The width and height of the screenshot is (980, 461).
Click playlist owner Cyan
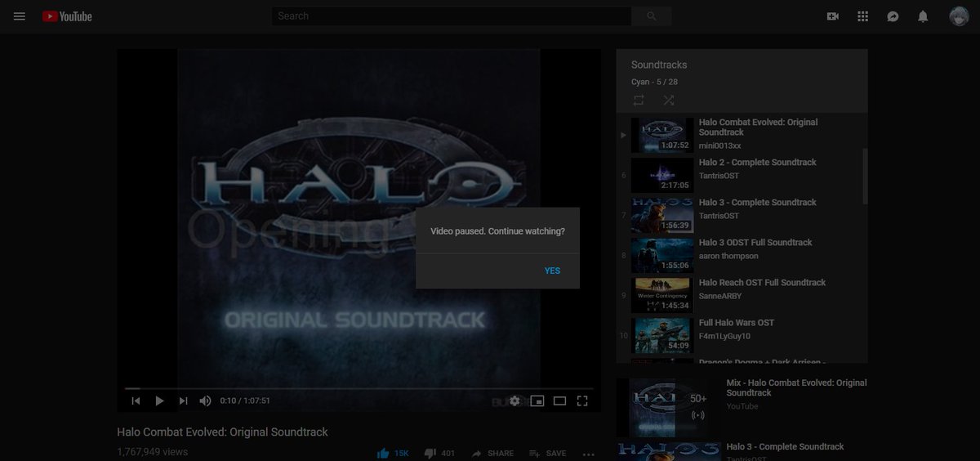(x=640, y=82)
